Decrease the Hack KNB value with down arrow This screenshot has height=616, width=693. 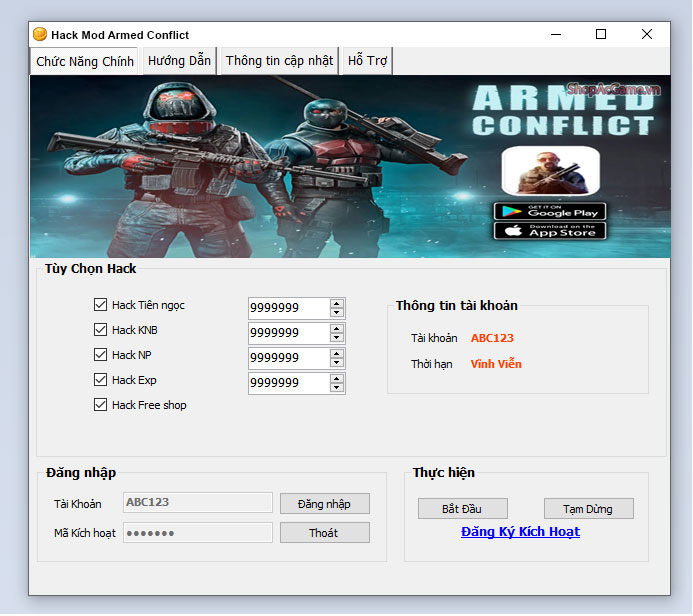pos(337,338)
